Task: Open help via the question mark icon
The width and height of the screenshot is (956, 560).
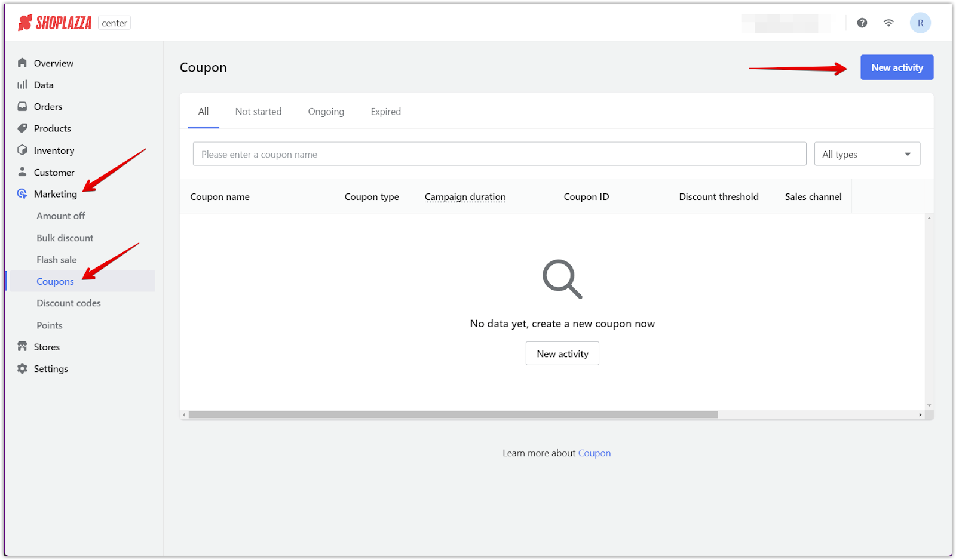Action: point(862,22)
